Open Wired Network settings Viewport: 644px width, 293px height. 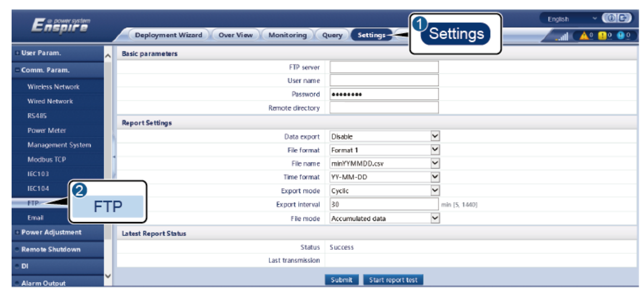coord(50,101)
